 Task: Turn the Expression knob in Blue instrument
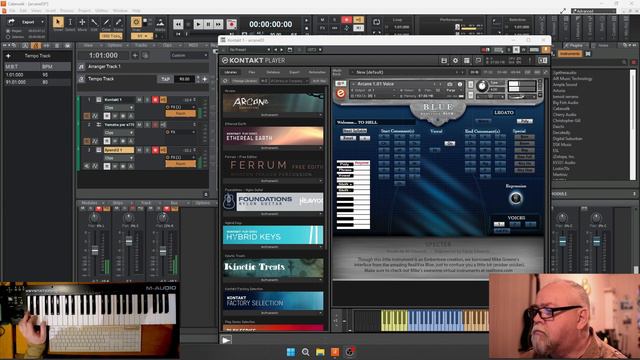(516, 198)
